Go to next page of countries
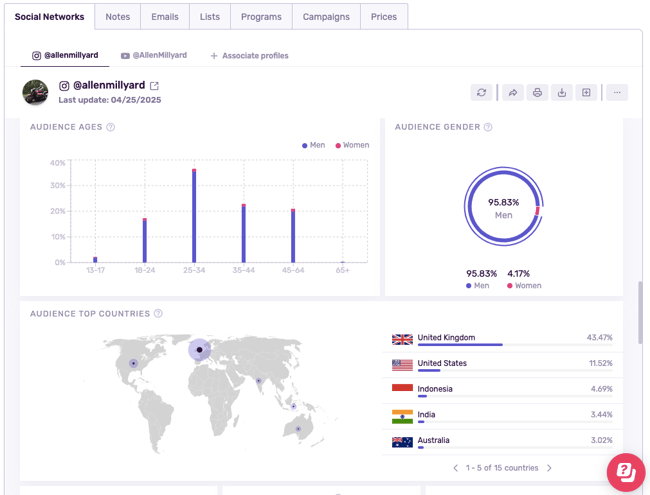Screen dimensions: 650x495 click(x=549, y=468)
